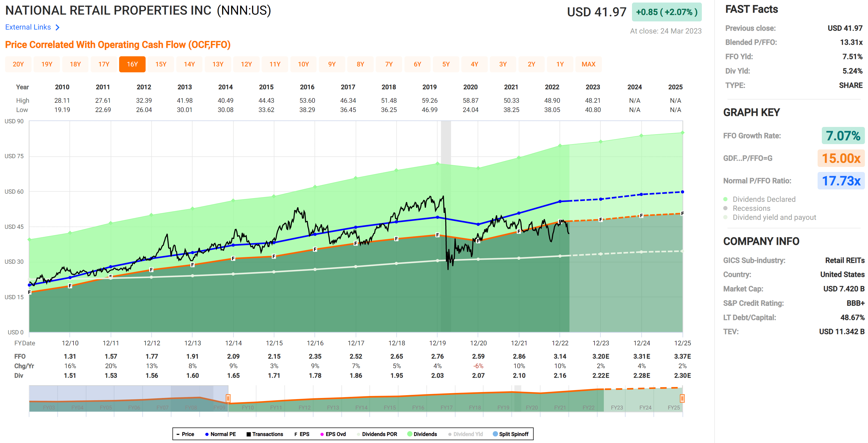Click the left range slider handle at FY09

pyautogui.click(x=228, y=399)
